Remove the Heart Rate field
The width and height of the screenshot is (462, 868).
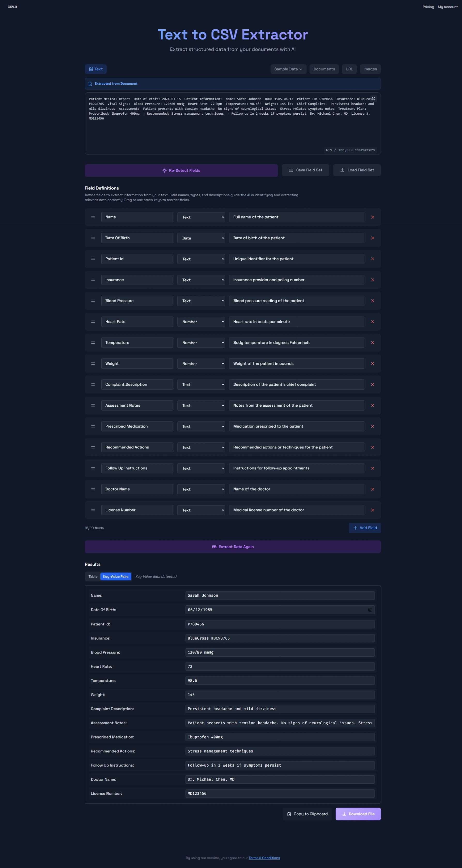372,321
